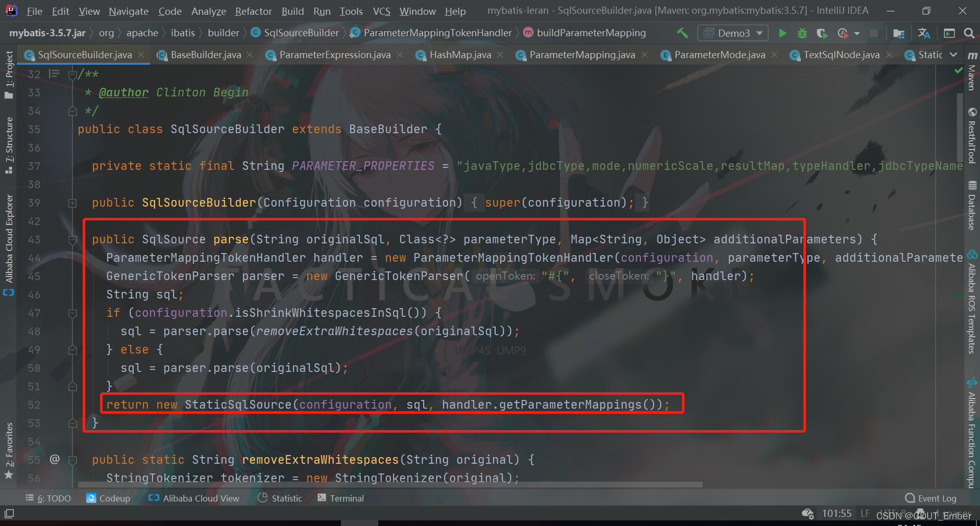Switch to ParameterMapping.java tab
Screen dimensions: 980x526
582,55
